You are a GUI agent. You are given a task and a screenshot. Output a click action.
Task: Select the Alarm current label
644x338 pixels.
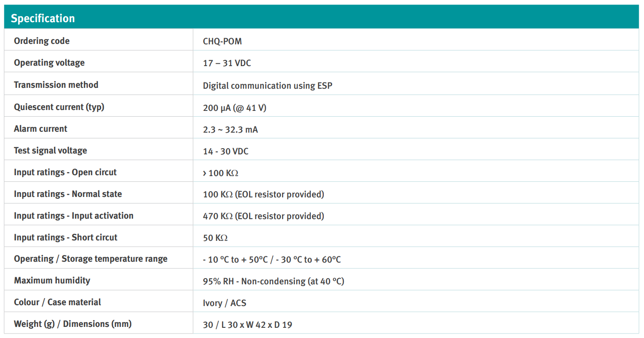point(40,129)
